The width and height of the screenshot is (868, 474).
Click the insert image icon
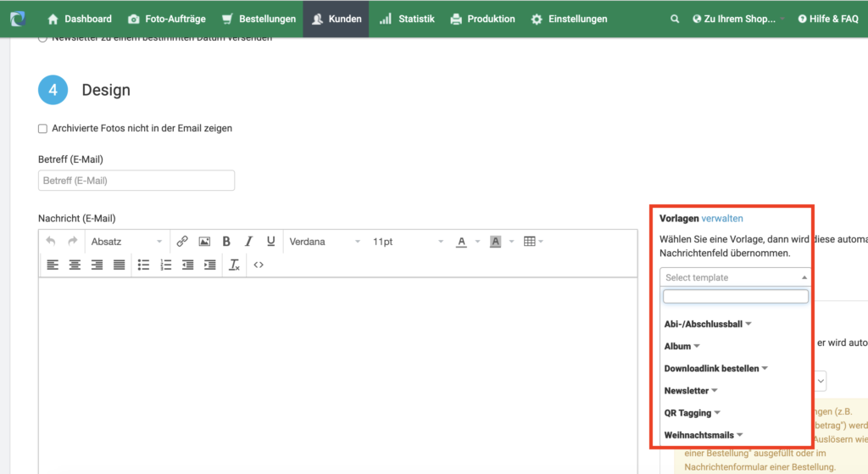[204, 242]
